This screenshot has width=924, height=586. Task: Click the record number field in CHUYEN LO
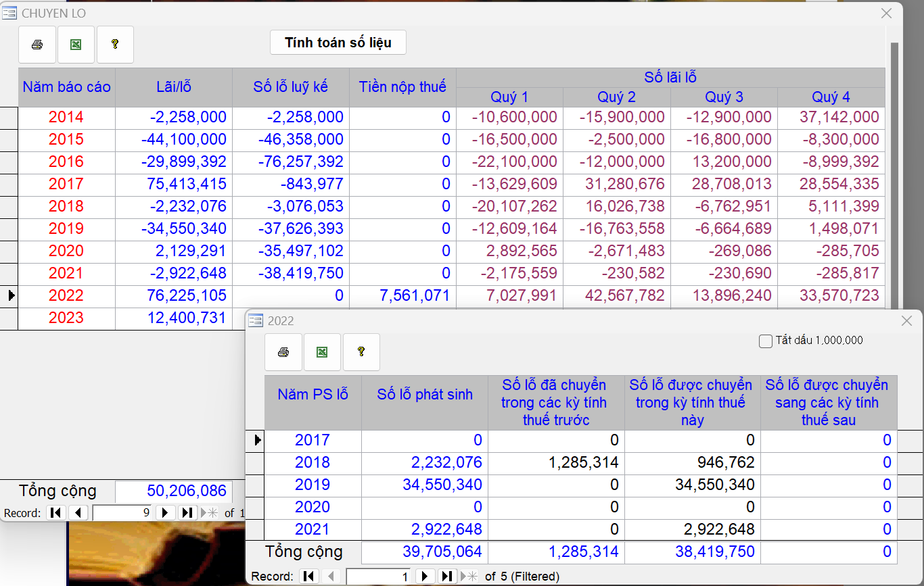[122, 513]
